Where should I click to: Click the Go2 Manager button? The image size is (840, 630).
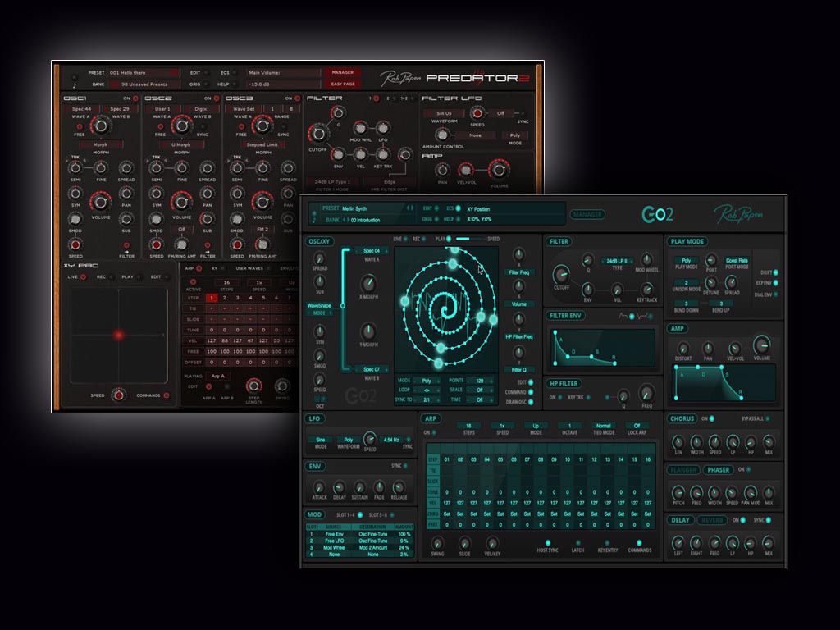(x=587, y=215)
